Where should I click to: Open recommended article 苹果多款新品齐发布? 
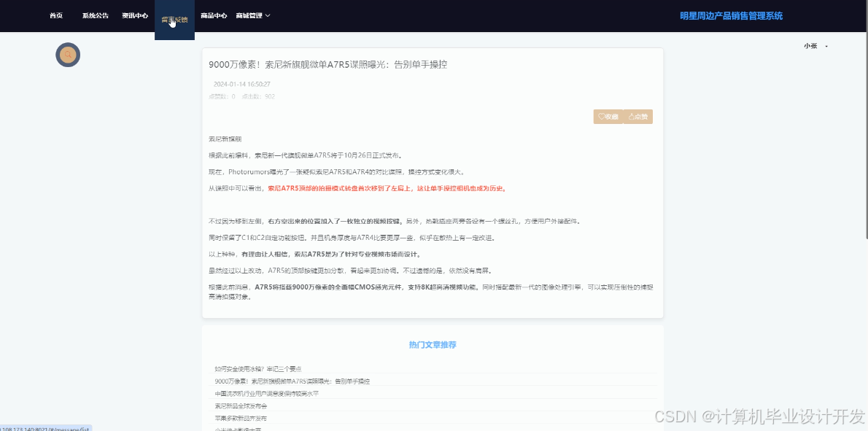(241, 419)
